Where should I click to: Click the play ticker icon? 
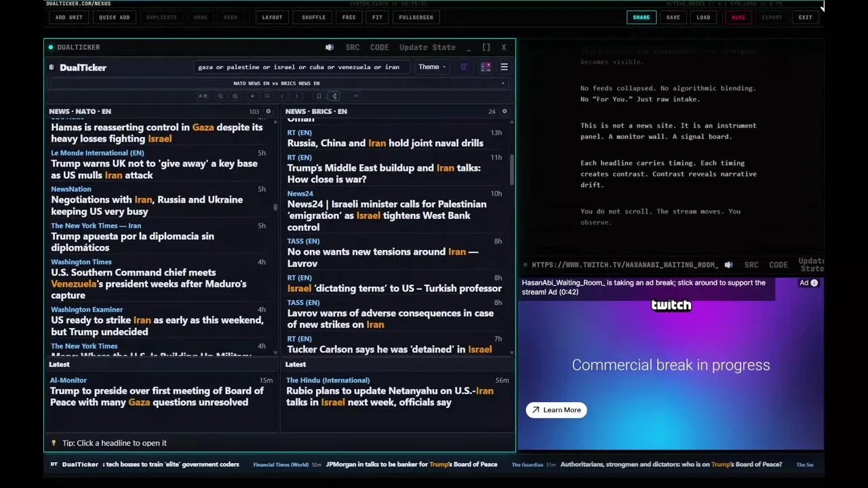252,96
